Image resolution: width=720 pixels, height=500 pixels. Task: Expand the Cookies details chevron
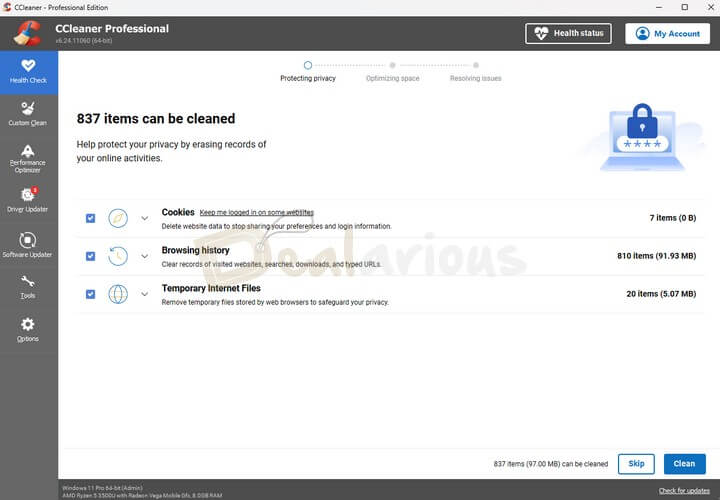[x=145, y=219]
